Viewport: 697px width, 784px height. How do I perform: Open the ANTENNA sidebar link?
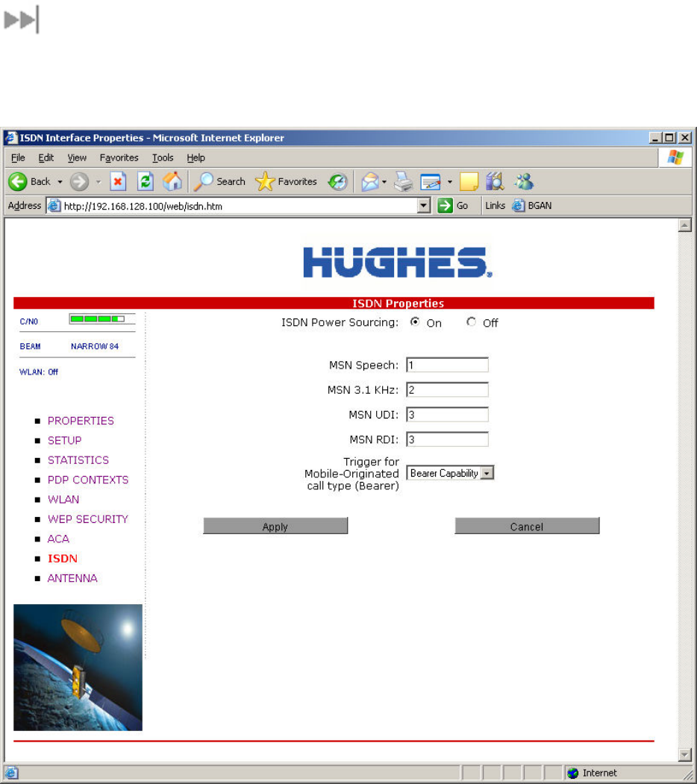point(72,578)
